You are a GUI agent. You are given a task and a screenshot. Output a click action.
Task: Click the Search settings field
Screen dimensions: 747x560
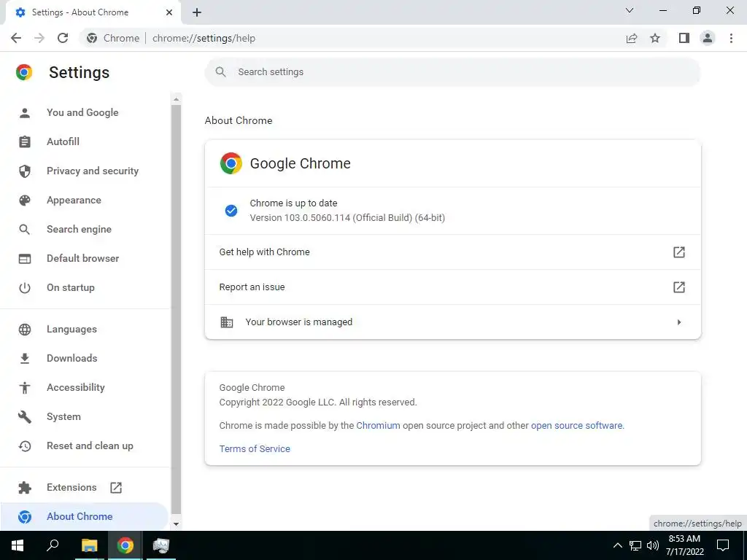click(452, 72)
